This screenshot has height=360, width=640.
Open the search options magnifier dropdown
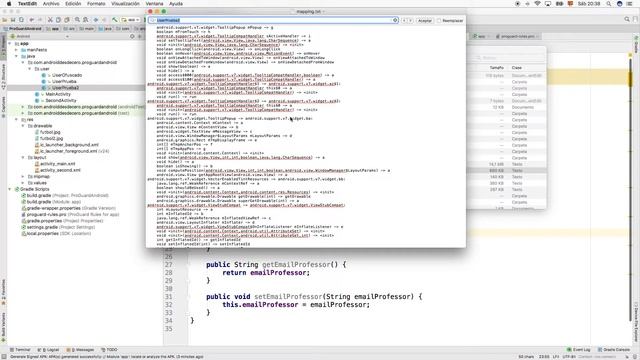pyautogui.click(x=153, y=20)
